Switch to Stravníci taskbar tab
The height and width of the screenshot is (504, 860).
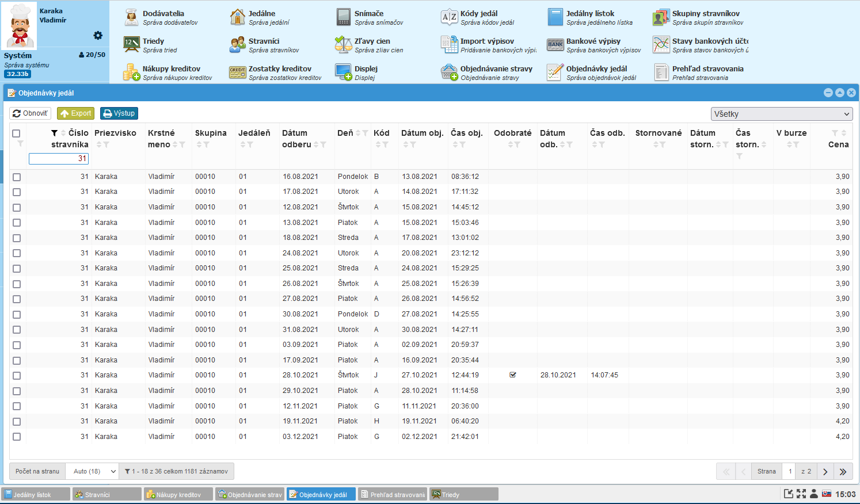coord(107,494)
